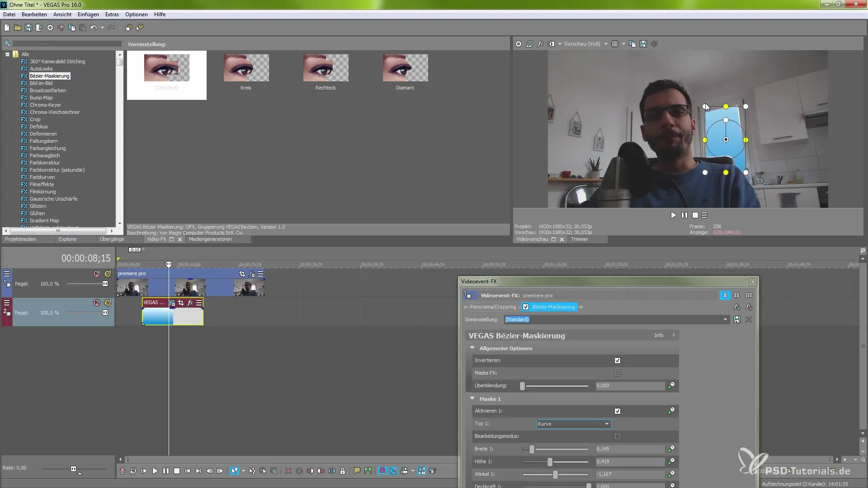The image size is (868, 488).
Task: Copy preview snapshot to clipboard
Action: click(x=632, y=44)
